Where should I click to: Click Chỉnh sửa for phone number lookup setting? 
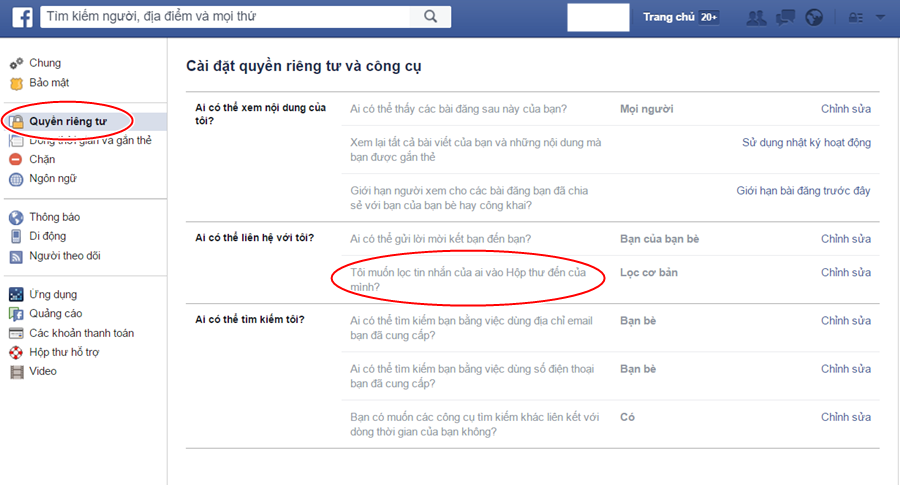point(845,368)
